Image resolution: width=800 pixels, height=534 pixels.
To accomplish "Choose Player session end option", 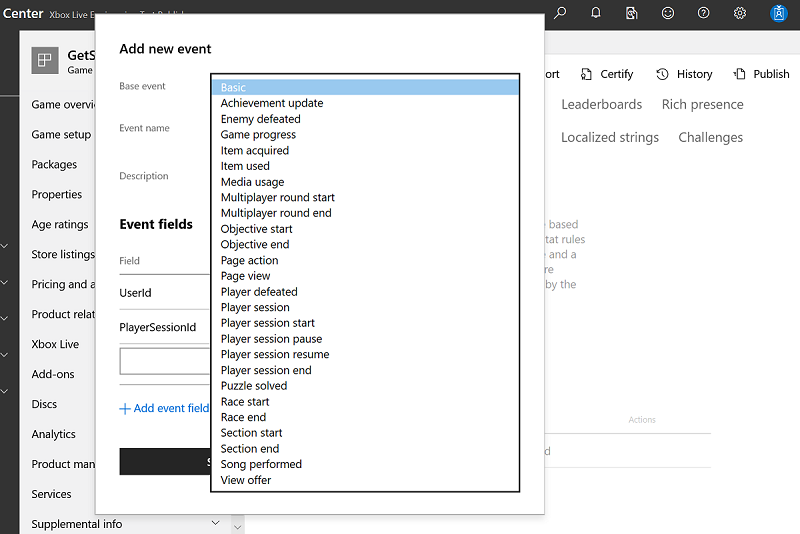I will coord(365,370).
